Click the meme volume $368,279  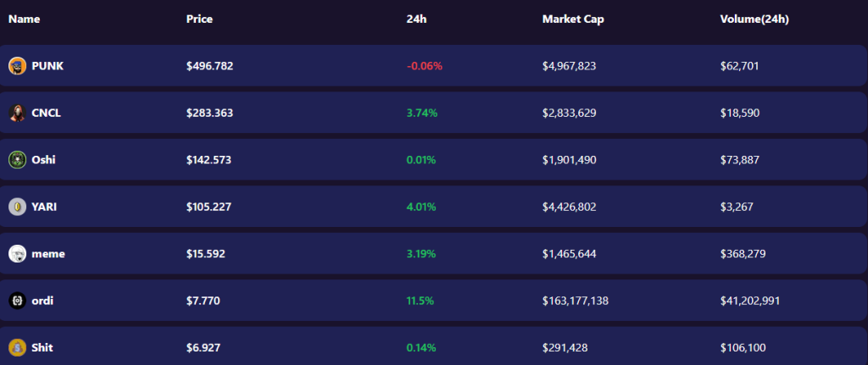pos(742,254)
